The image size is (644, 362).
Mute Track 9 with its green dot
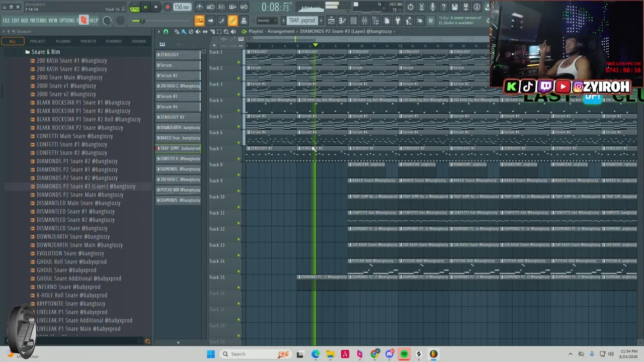[x=238, y=191]
